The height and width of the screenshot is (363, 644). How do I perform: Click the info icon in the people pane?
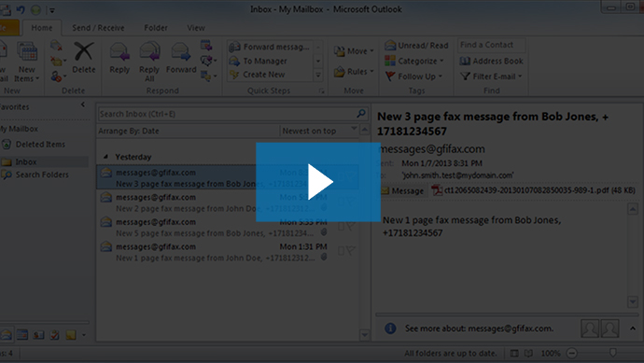(x=390, y=328)
